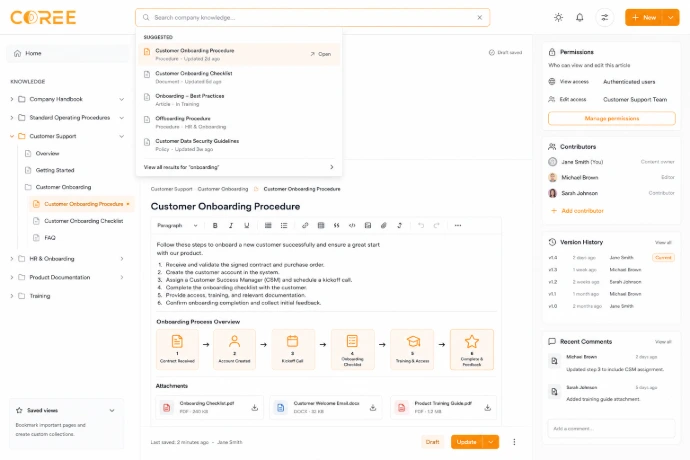Open the Paragraph style dropdown
The height and width of the screenshot is (460, 690).
pyautogui.click(x=177, y=225)
